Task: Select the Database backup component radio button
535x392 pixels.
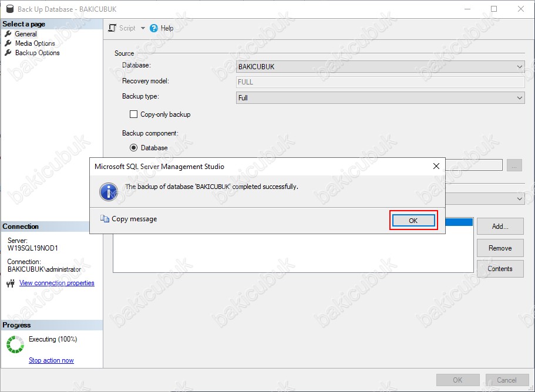Action: click(x=133, y=148)
